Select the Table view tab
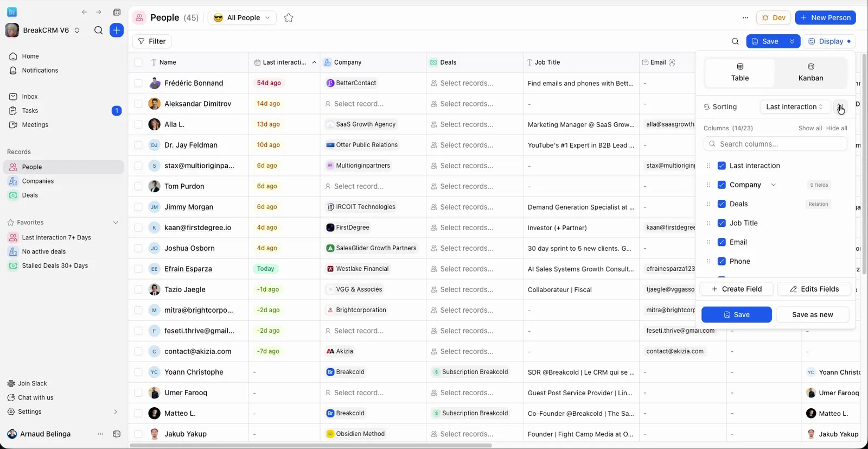Viewport: 868px width, 449px height. (x=740, y=73)
